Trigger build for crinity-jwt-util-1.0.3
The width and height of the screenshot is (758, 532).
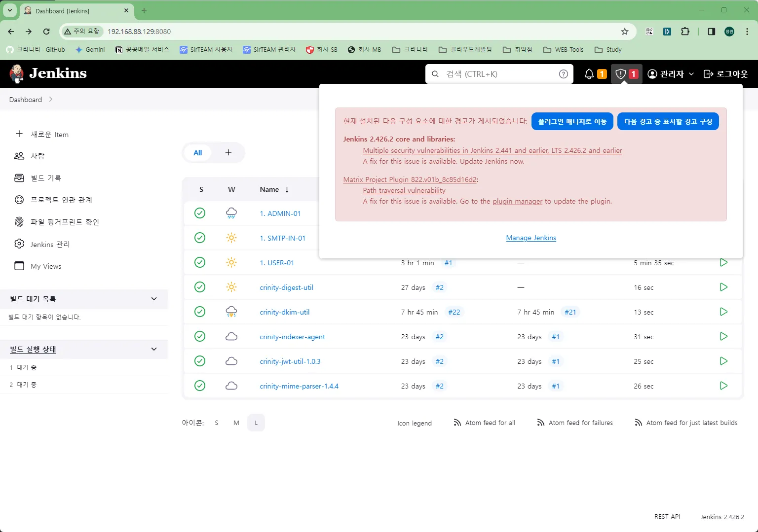coord(723,361)
